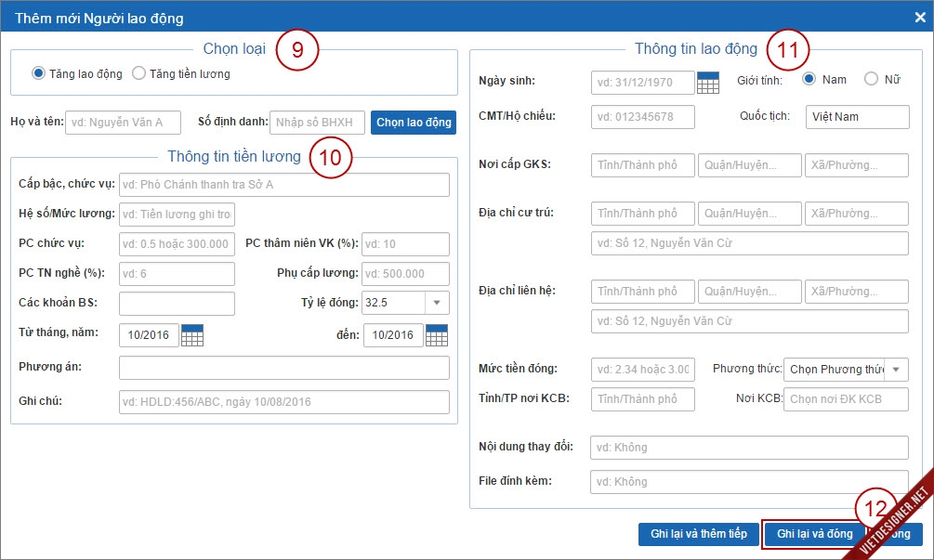The height and width of the screenshot is (560, 934).
Task: Close the Thêm mới Người lao động dialog
Action: point(919,17)
